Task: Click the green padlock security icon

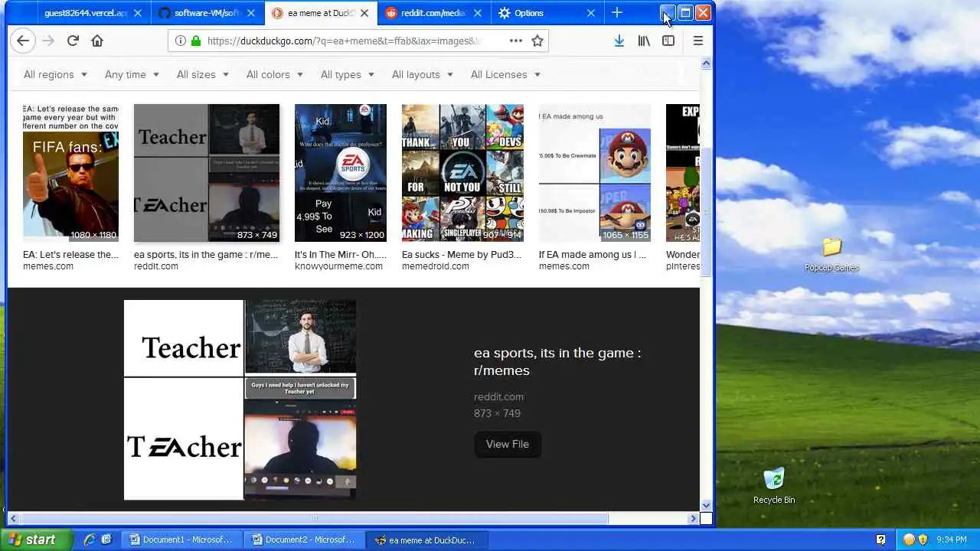Action: click(196, 41)
